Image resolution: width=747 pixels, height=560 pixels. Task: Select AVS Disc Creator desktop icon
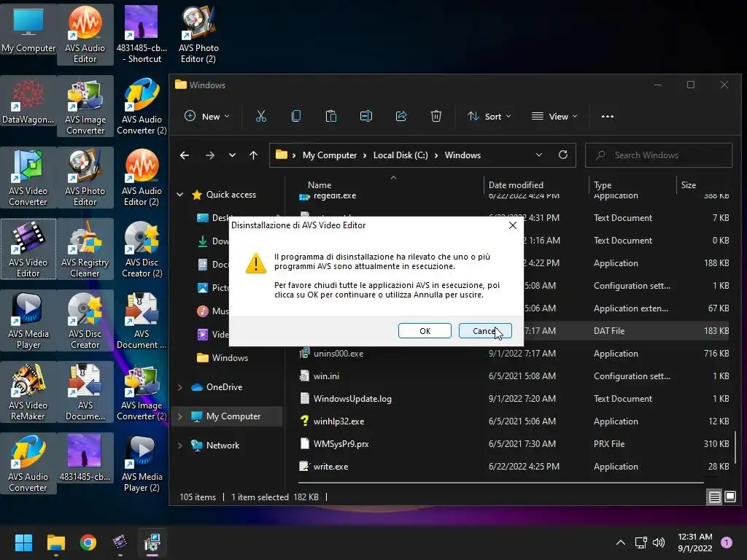coord(85,321)
